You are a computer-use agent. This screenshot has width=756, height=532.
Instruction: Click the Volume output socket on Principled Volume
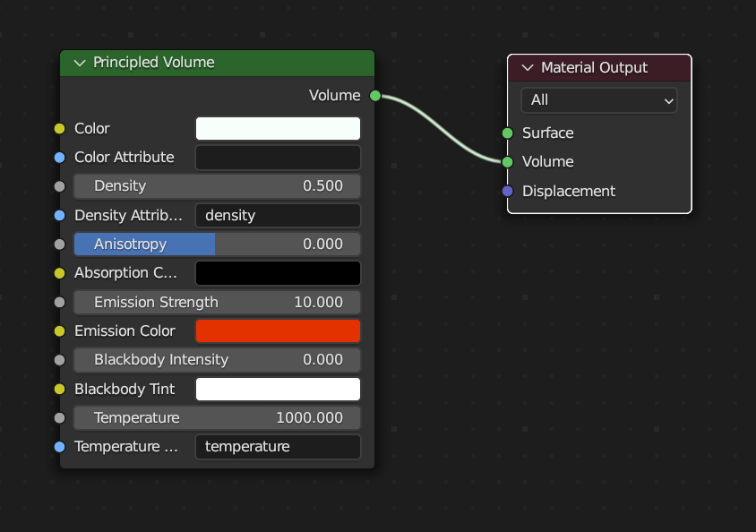pyautogui.click(x=374, y=96)
